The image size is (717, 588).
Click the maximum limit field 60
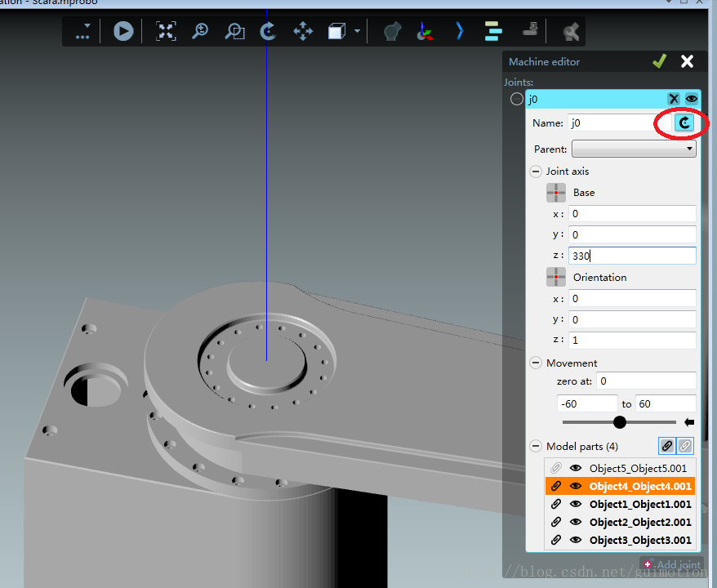[666, 403]
